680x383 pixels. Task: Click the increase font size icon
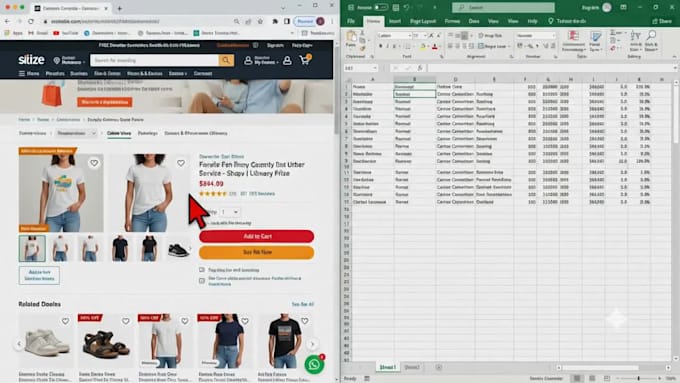(431, 36)
